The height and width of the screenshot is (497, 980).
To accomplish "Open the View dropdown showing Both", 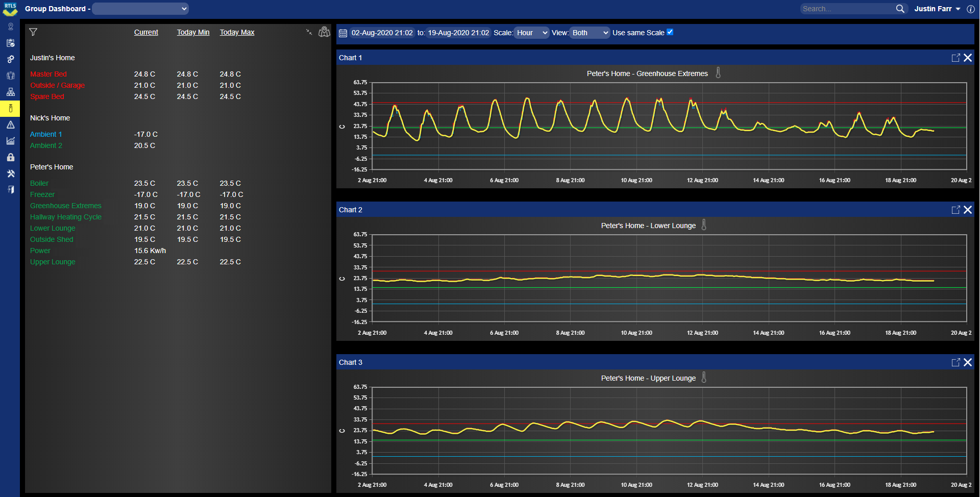I will [x=590, y=32].
